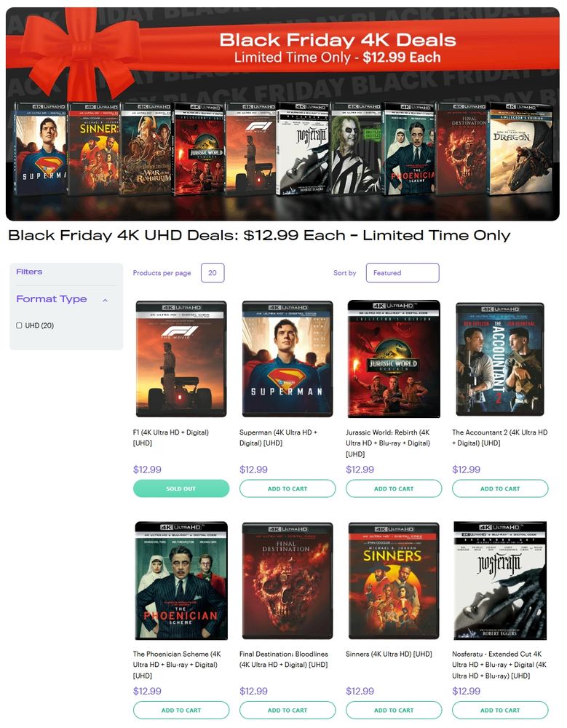Click the $12.99 price under F1
The width and height of the screenshot is (567, 728).
pos(147,470)
